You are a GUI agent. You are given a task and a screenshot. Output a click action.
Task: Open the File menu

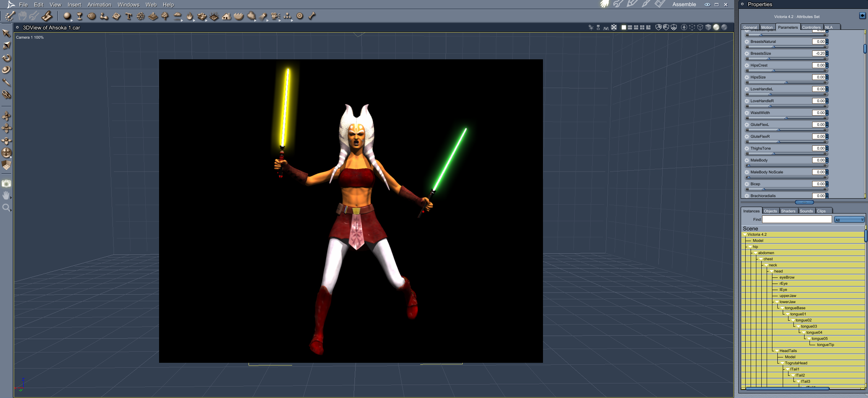click(x=23, y=5)
